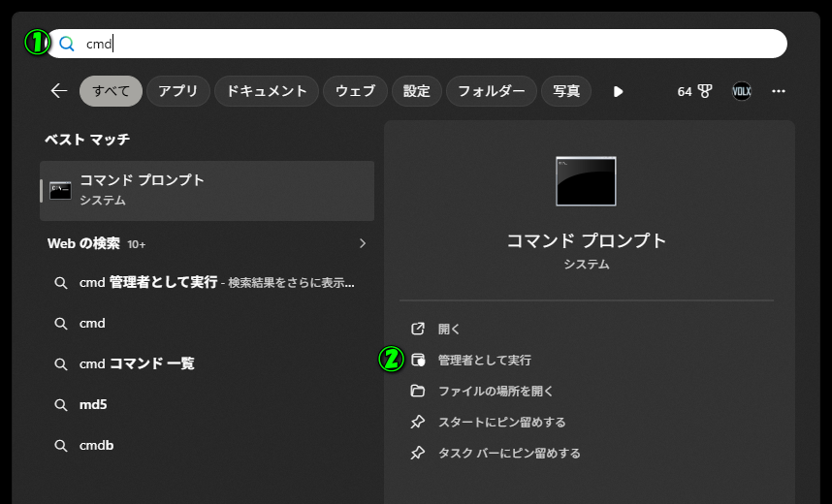832x504 pixels.
Task: Select the cmdb web suggestion
Action: 207,445
